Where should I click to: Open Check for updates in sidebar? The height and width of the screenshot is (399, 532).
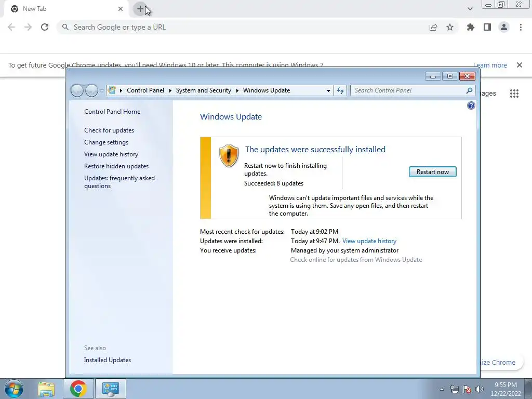[109, 130]
